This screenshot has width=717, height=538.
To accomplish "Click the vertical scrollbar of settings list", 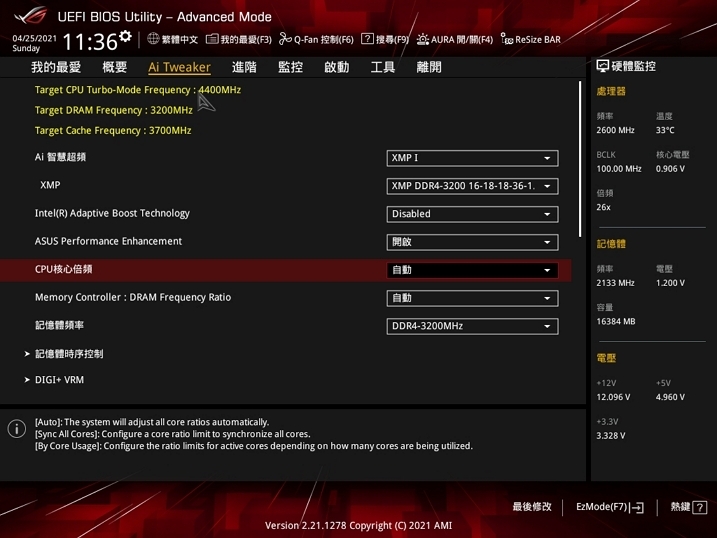I will tap(580, 160).
